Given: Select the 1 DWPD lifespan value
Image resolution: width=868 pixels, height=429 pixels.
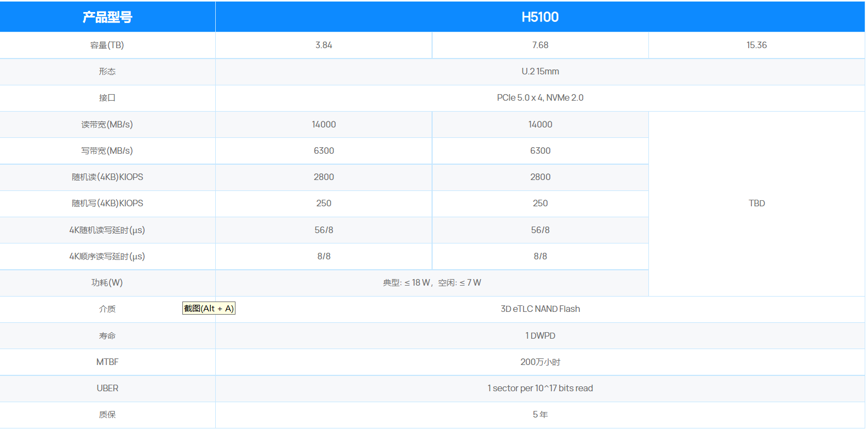Looking at the screenshot, I should 540,335.
